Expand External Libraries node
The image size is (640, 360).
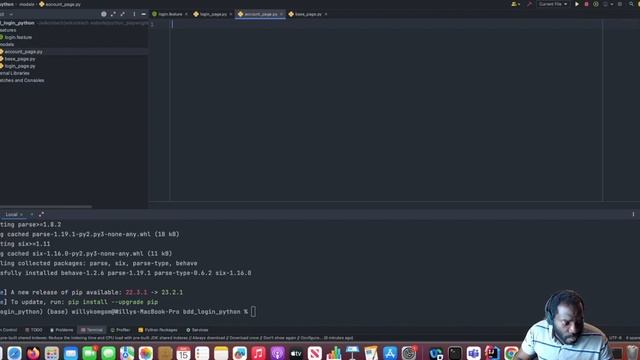tap(15, 73)
